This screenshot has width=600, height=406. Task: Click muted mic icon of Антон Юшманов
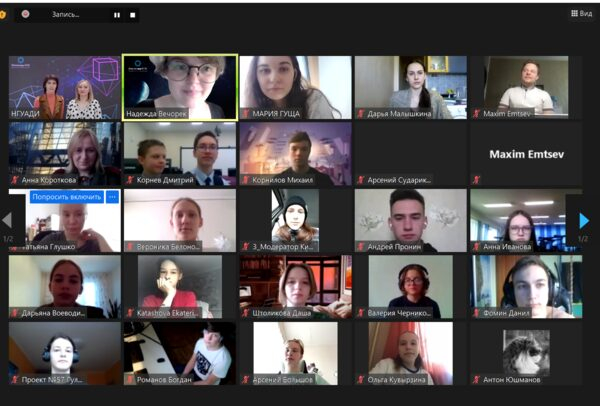tap(476, 380)
